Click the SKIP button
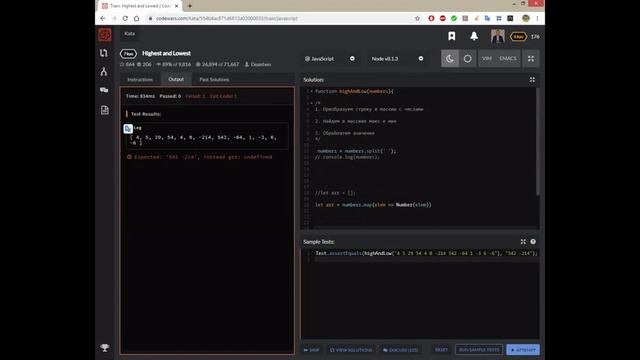The height and width of the screenshot is (360, 640). [x=311, y=350]
